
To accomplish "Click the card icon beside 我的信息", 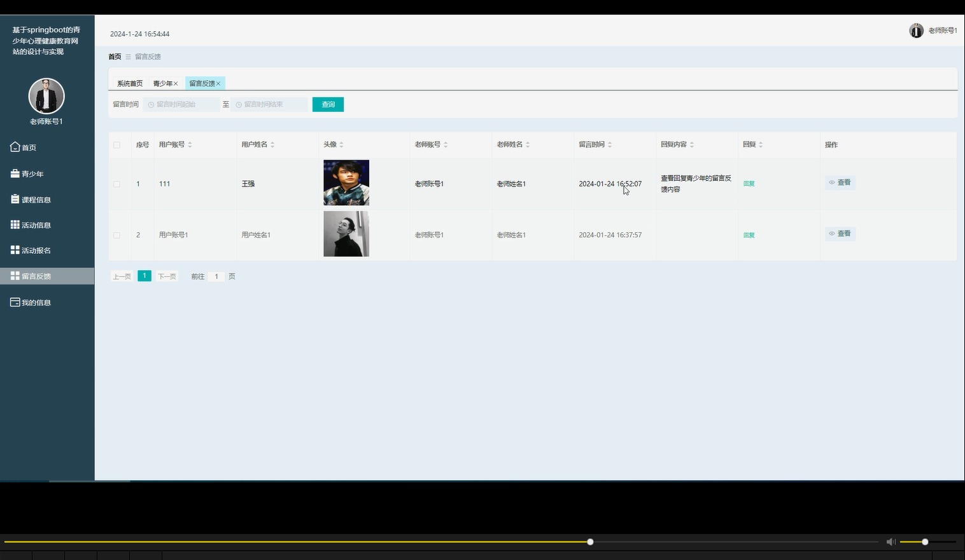I will coord(15,302).
